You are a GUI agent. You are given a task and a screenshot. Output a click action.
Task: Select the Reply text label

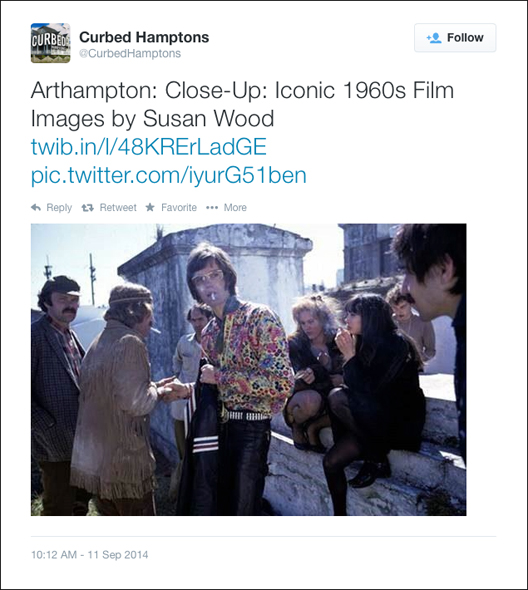tap(59, 207)
